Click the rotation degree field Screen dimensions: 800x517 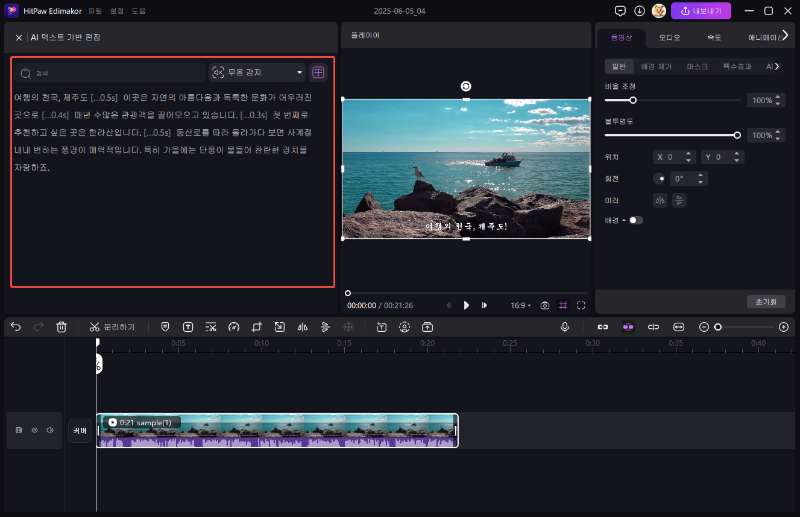[x=688, y=179]
